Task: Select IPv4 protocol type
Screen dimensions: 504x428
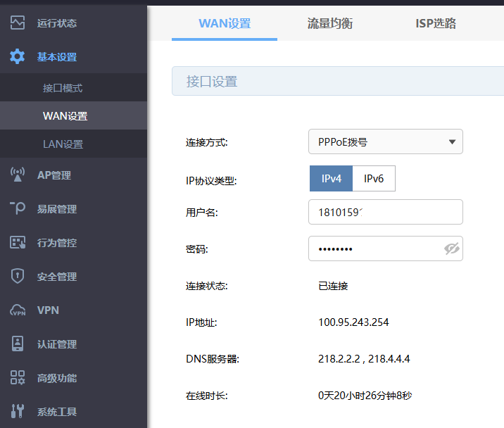Action: click(332, 179)
